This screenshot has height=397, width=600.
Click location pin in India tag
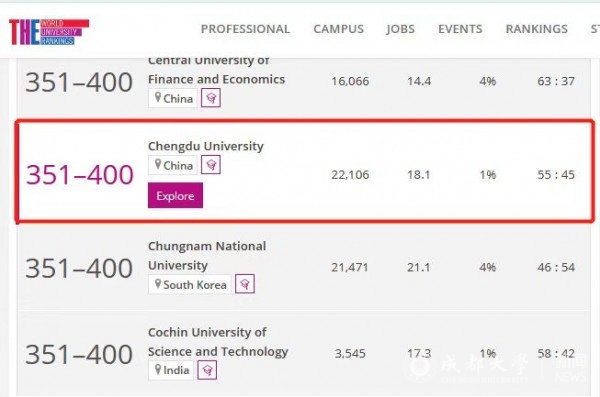coord(158,369)
